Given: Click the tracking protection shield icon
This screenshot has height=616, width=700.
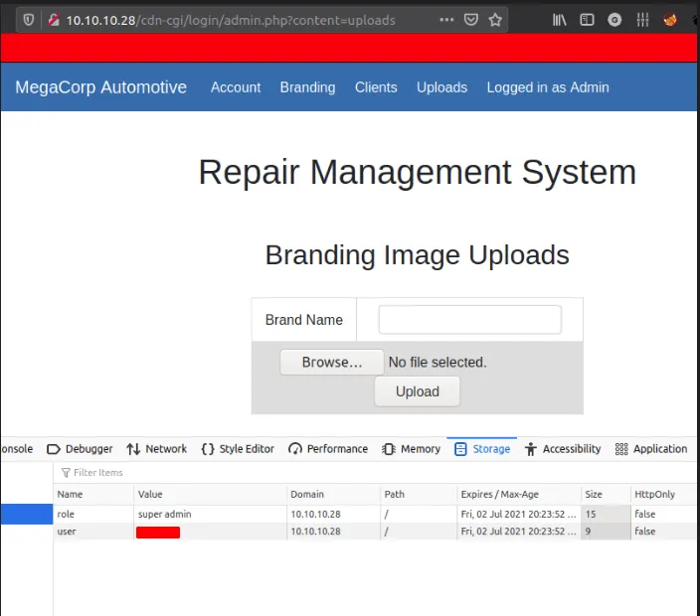Looking at the screenshot, I should point(28,20).
